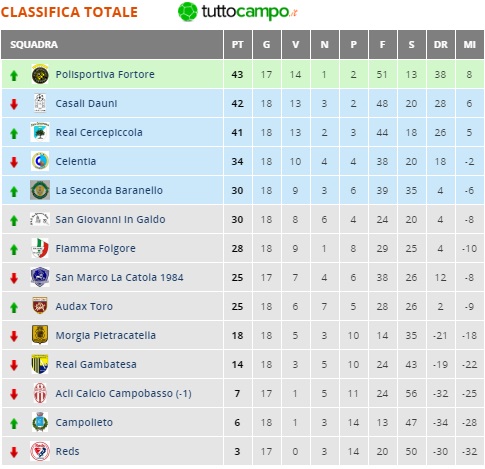Click the Polisportiva Fortore team crest
Viewport: 485px width, 469px height.
[40, 74]
